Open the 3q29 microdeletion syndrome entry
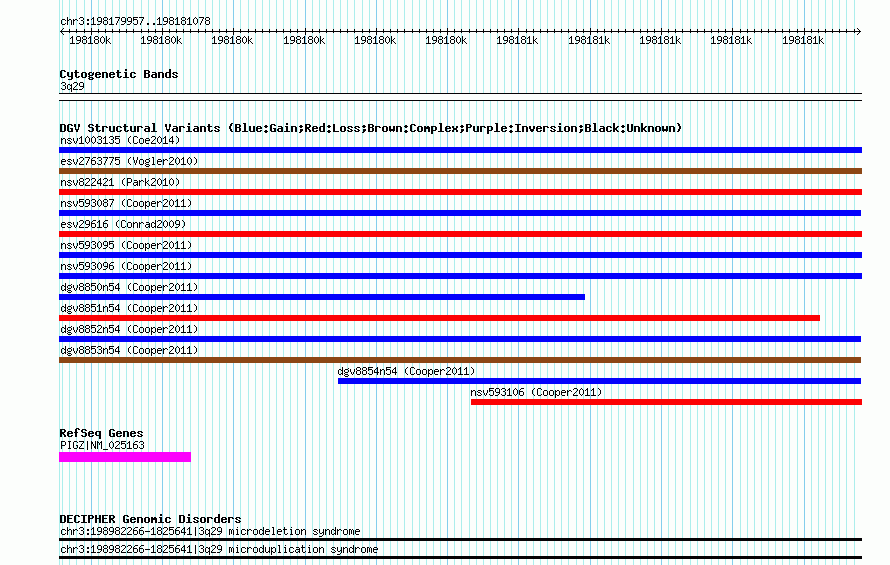 210,531
